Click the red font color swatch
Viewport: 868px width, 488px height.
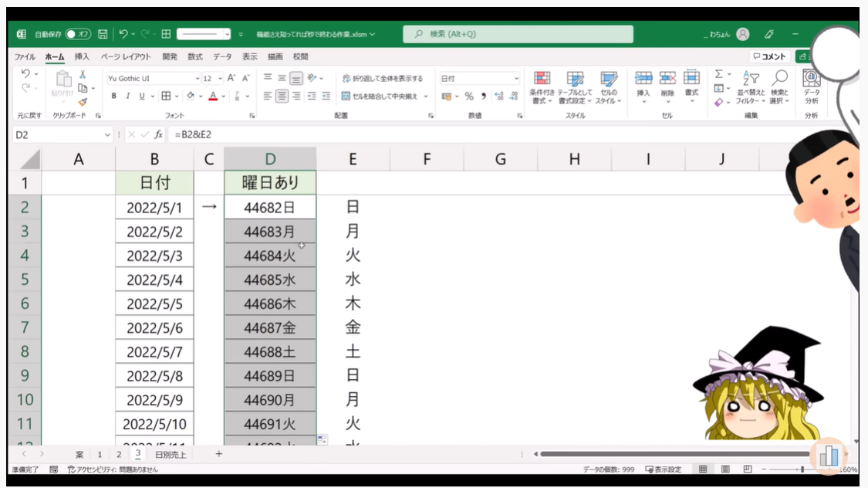coord(213,97)
